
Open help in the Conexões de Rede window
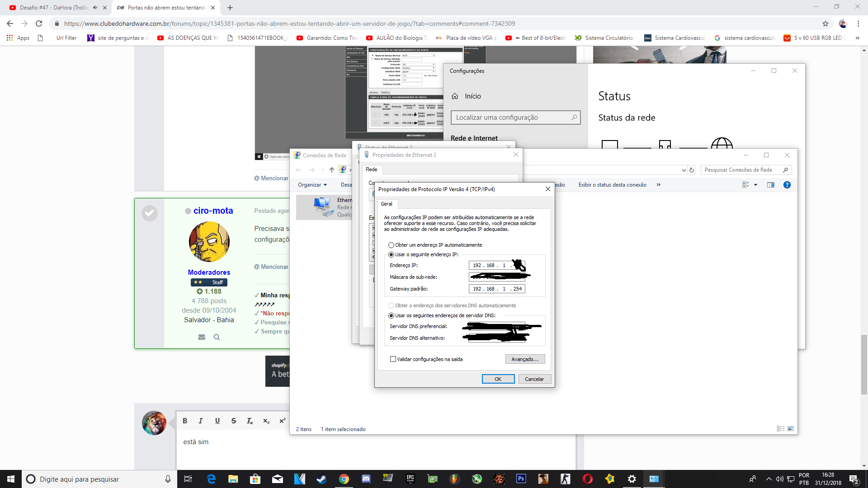[787, 185]
